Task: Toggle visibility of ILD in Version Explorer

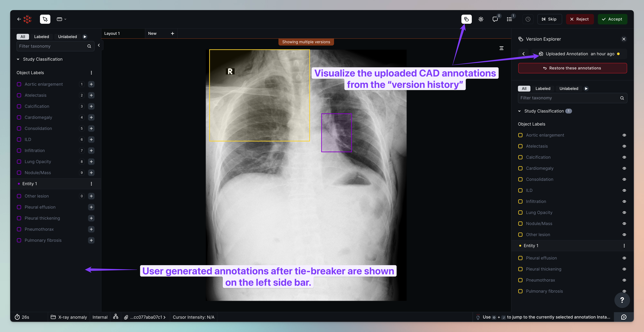Action: point(624,190)
